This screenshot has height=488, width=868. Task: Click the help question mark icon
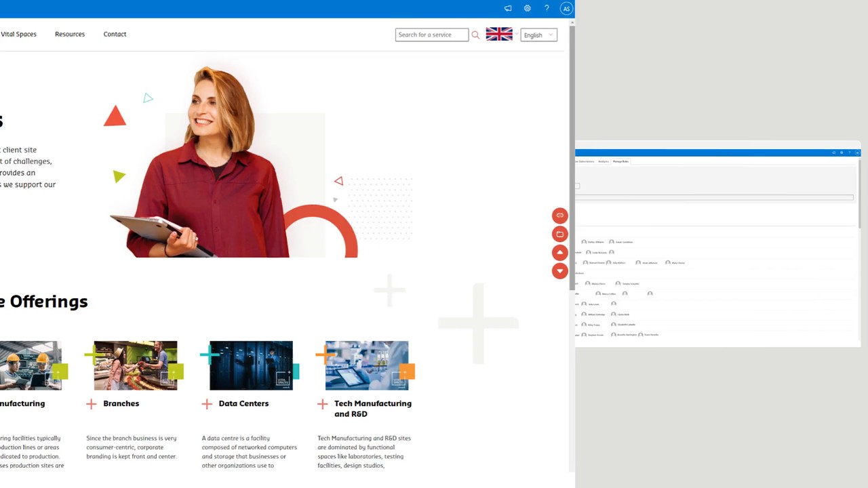pyautogui.click(x=547, y=8)
